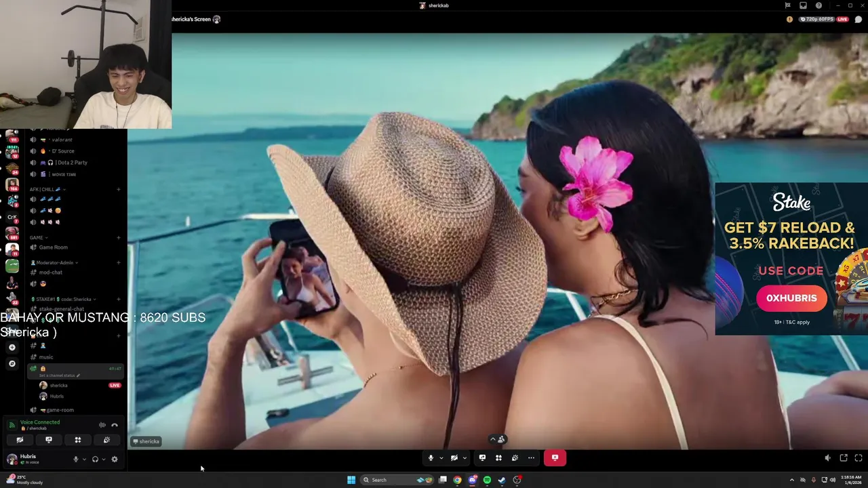Join the Game Room voice channel
Screen dimensions: 868x488
click(75, 247)
